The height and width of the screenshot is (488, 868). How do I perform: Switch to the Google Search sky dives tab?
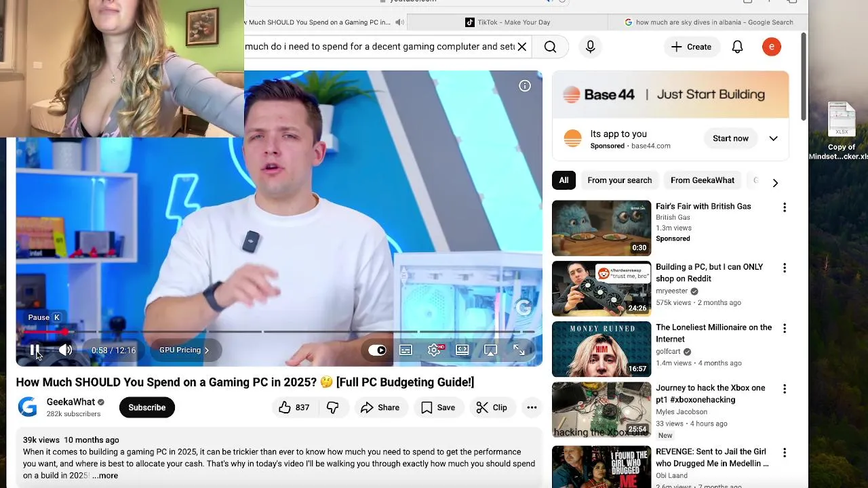click(x=709, y=22)
